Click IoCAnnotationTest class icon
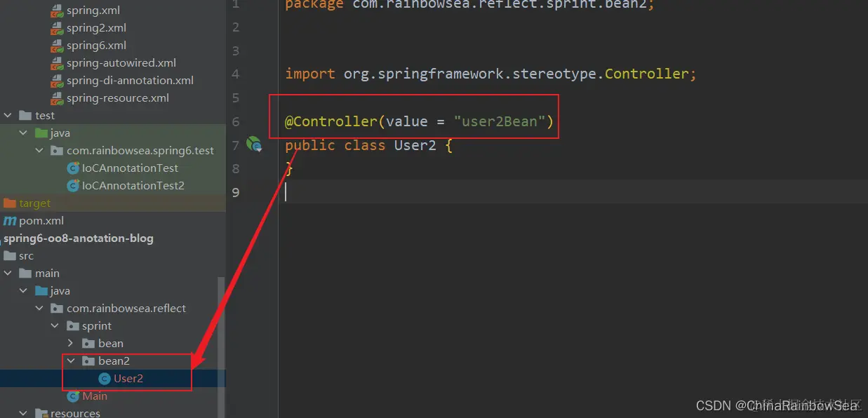 coord(72,168)
